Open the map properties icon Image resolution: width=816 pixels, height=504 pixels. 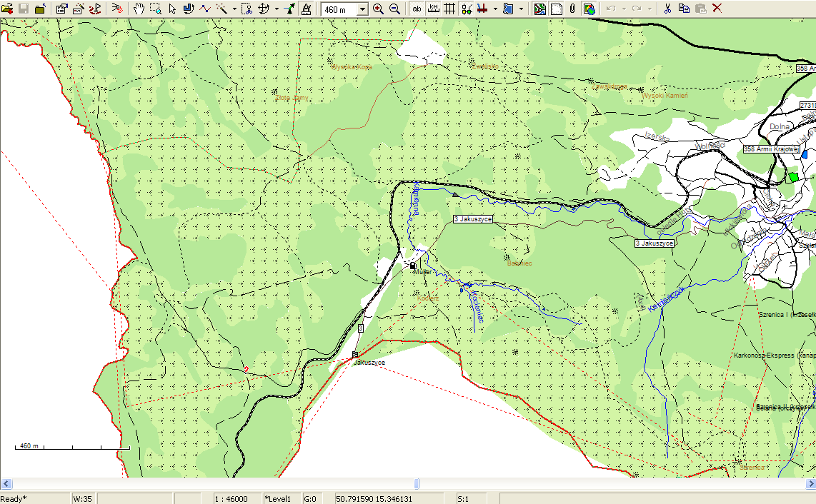tap(61, 9)
